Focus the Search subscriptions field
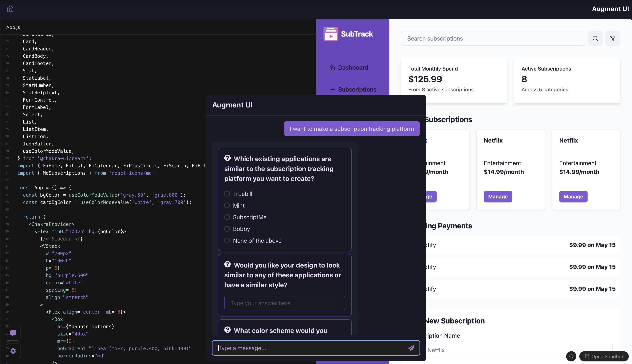632x364 pixels. 492,39
